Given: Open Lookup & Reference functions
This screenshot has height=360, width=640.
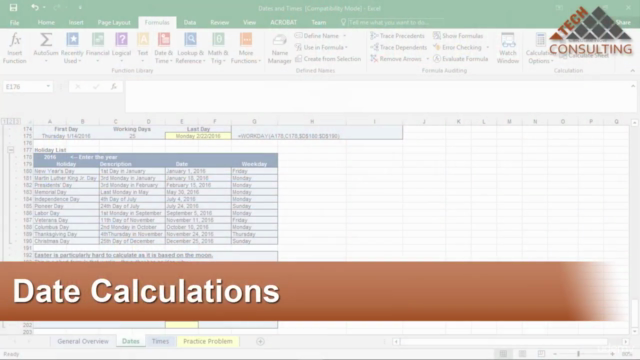Looking at the screenshot, I should [x=191, y=48].
